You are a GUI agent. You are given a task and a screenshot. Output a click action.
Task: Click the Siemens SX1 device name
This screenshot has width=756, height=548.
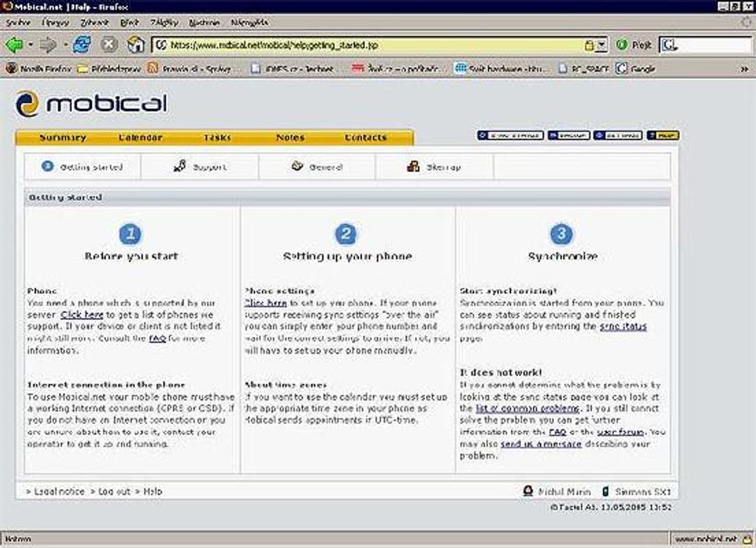click(643, 492)
